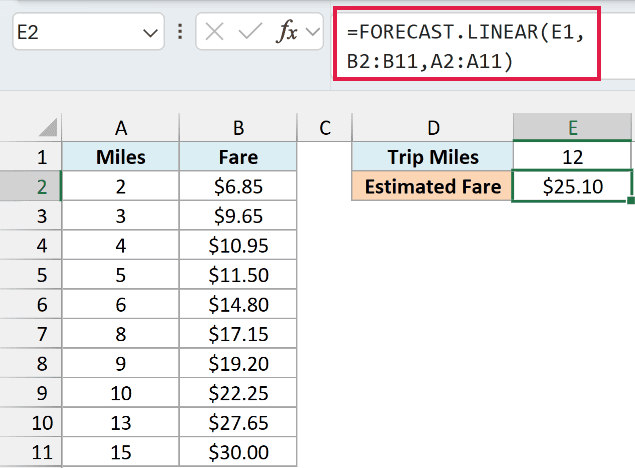Select row 8 header
The height and width of the screenshot is (468, 635).
pyautogui.click(x=31, y=364)
